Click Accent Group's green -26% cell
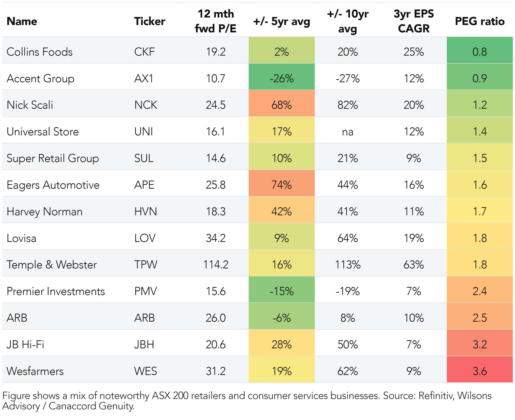This screenshot has width=515, height=420. tap(282, 78)
